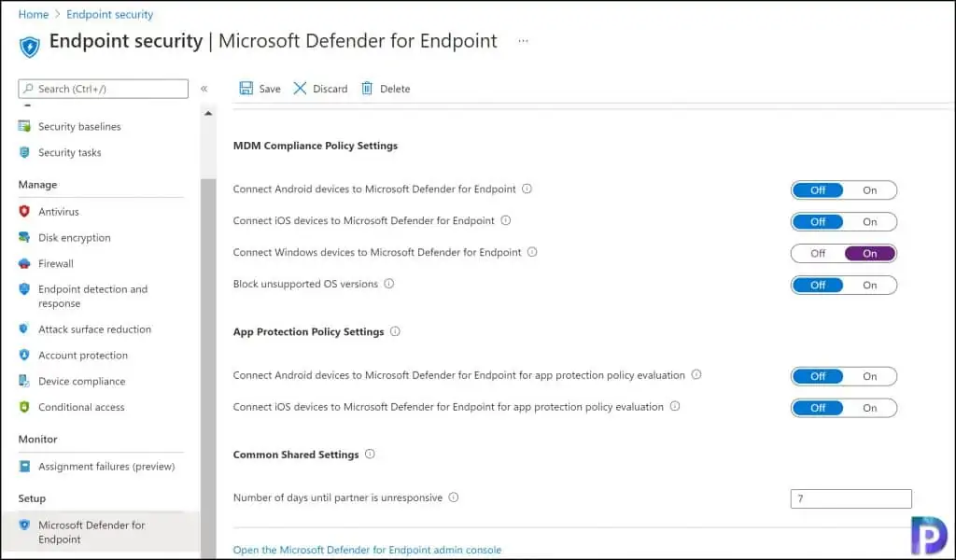956x560 pixels.
Task: Open Attack surface reduction menu item
Action: pos(94,329)
